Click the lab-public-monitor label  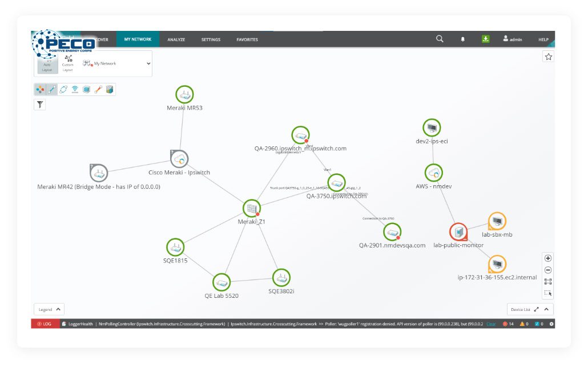point(458,245)
